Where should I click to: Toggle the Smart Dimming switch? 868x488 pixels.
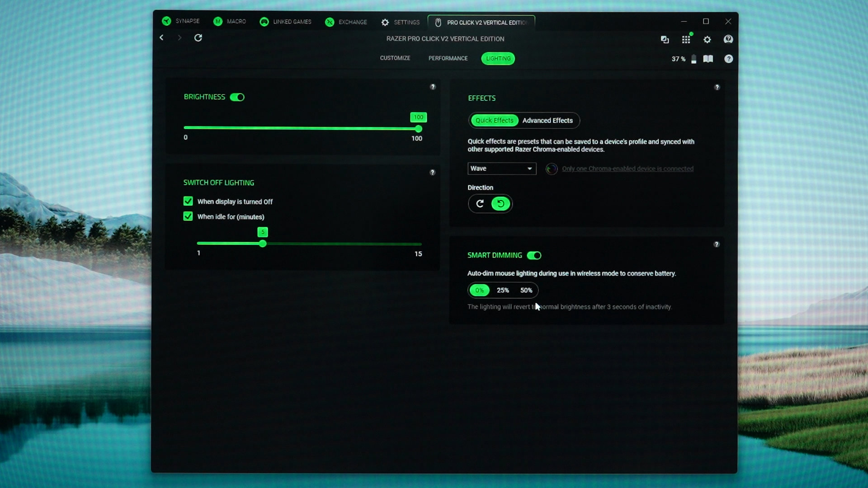click(534, 256)
